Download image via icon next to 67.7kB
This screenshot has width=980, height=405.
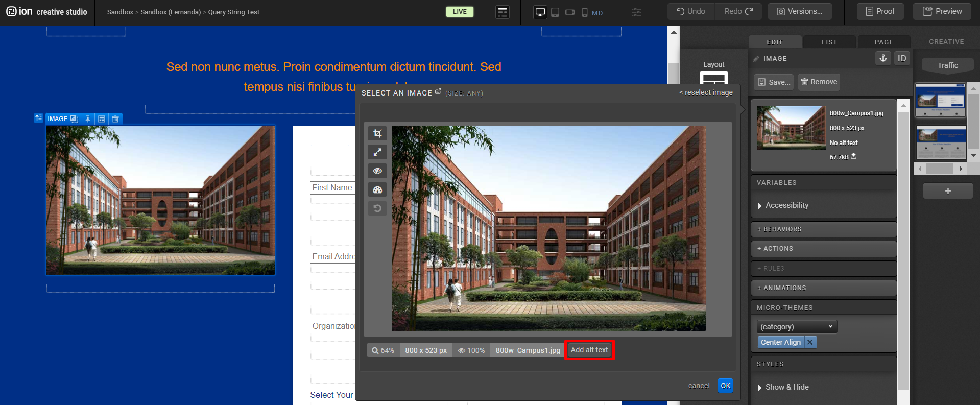coord(854,156)
